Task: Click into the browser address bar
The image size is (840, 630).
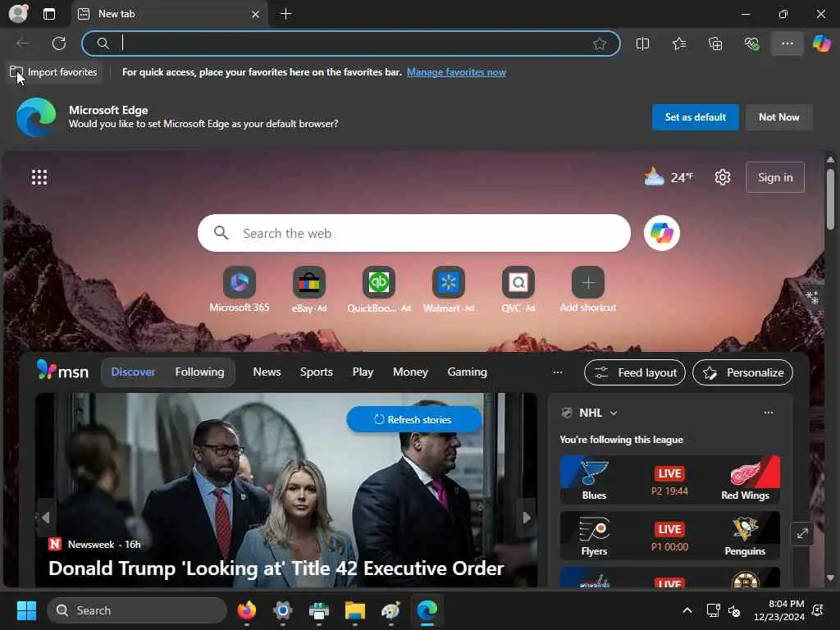Action: (351, 43)
